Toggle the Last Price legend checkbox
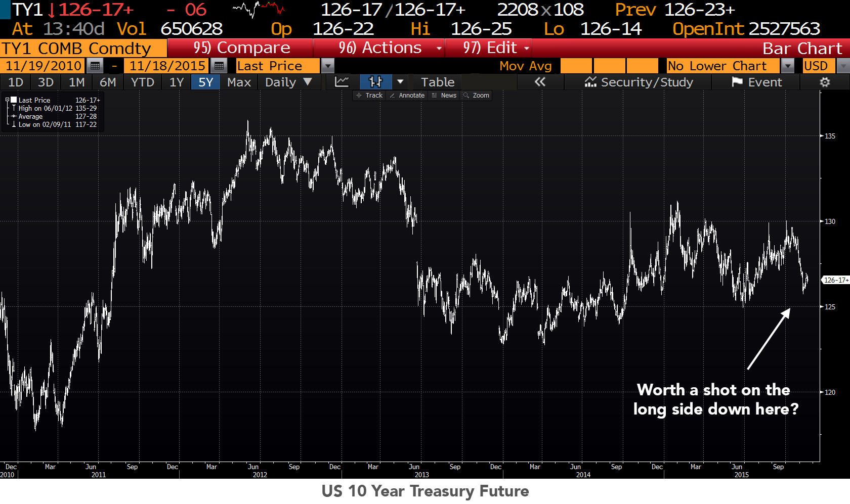850x504 pixels. [14, 100]
